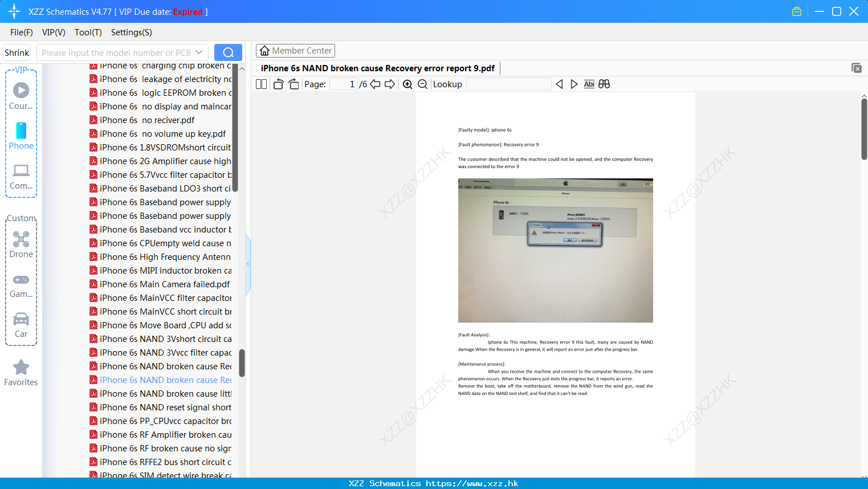Find the next Lookup match

click(x=574, y=84)
